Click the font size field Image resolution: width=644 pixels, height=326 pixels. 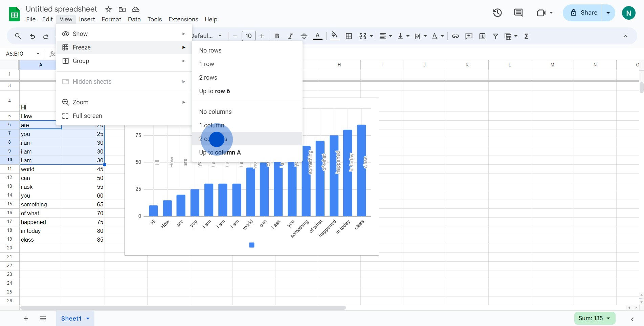click(x=248, y=36)
